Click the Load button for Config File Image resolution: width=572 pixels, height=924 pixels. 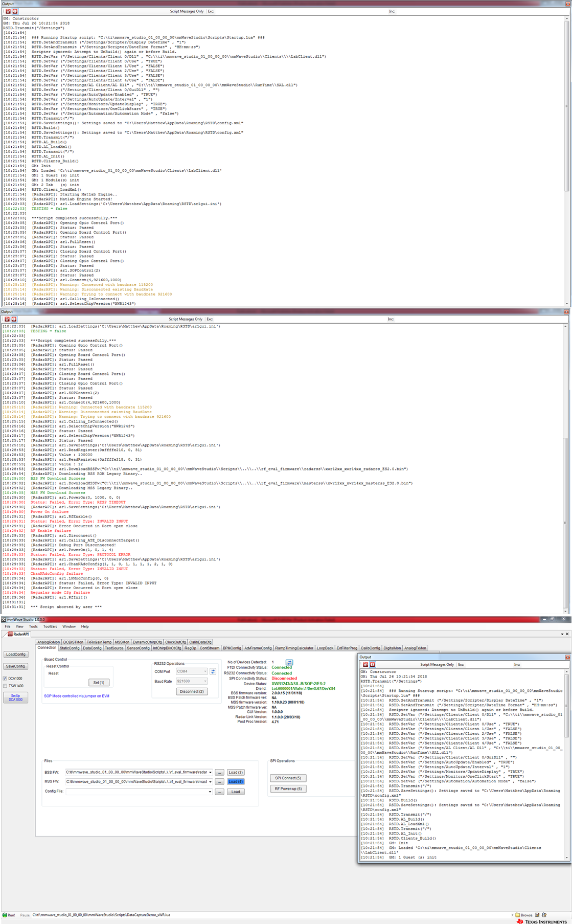point(236,792)
